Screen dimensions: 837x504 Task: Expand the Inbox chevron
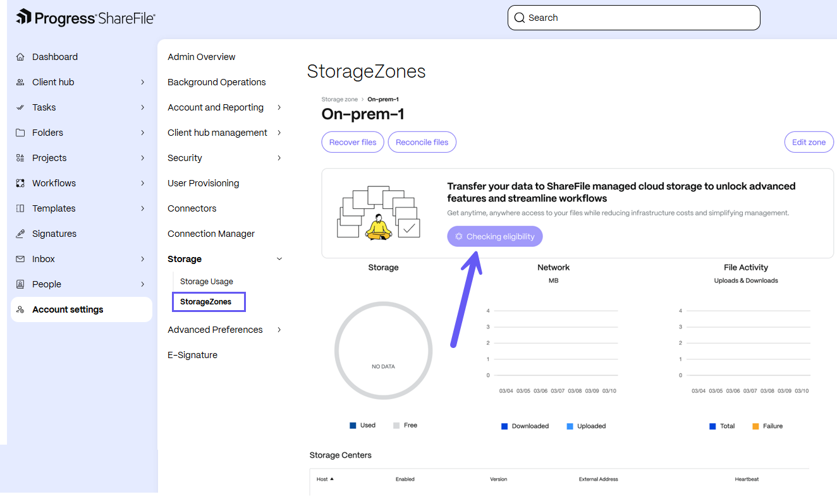pyautogui.click(x=143, y=259)
